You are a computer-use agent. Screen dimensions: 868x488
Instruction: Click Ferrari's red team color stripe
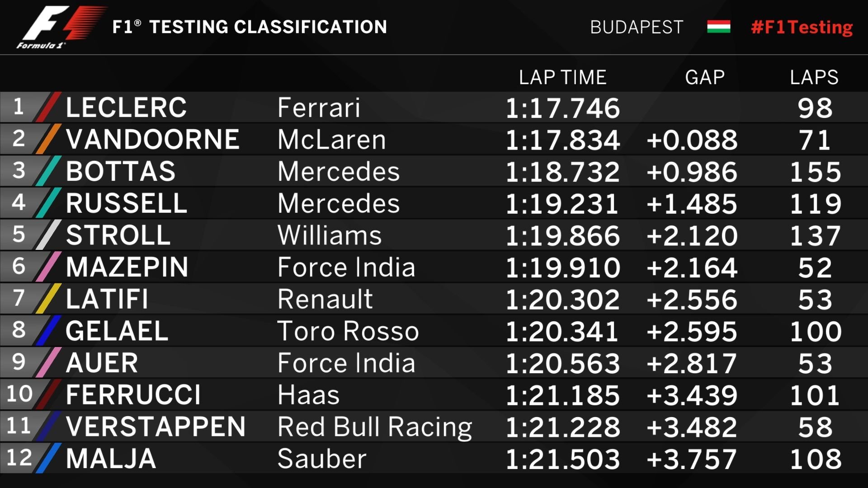point(49,107)
